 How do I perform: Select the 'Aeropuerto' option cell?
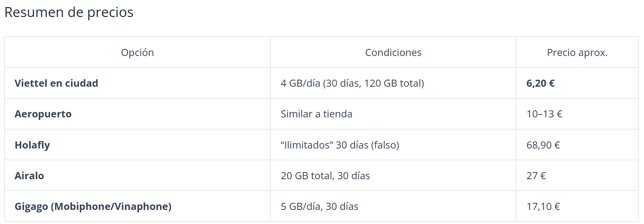coord(43,114)
